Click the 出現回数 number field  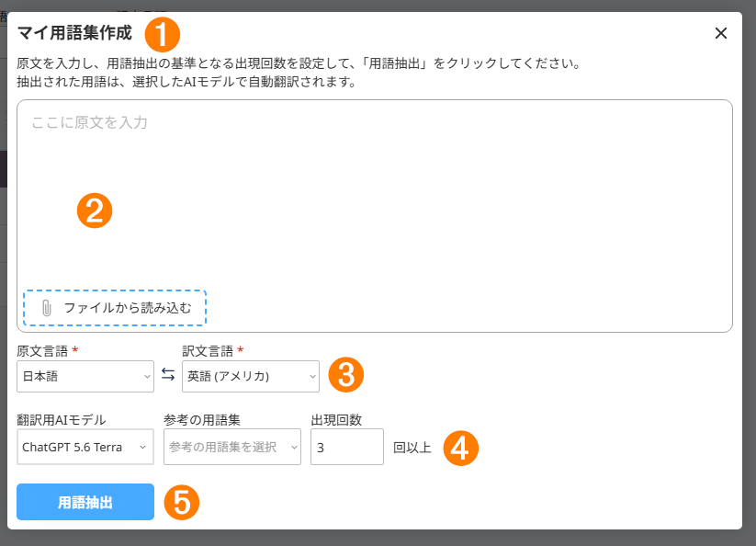(347, 447)
